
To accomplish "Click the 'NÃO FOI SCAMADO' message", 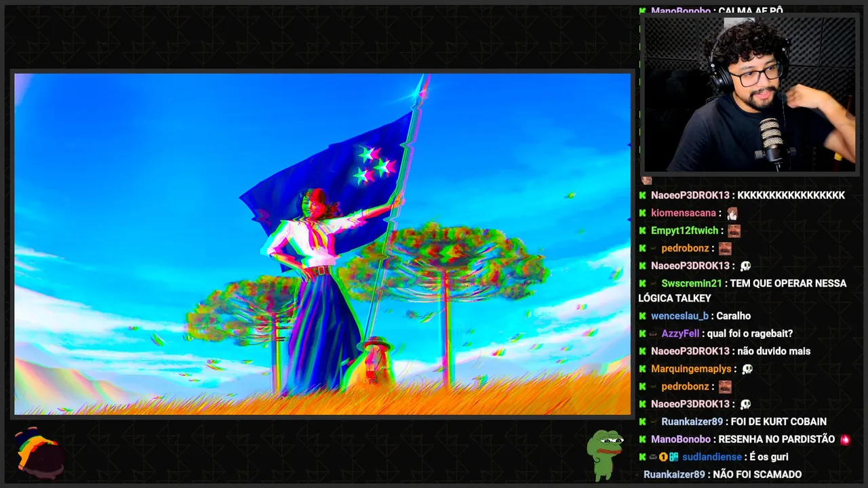I will [757, 474].
